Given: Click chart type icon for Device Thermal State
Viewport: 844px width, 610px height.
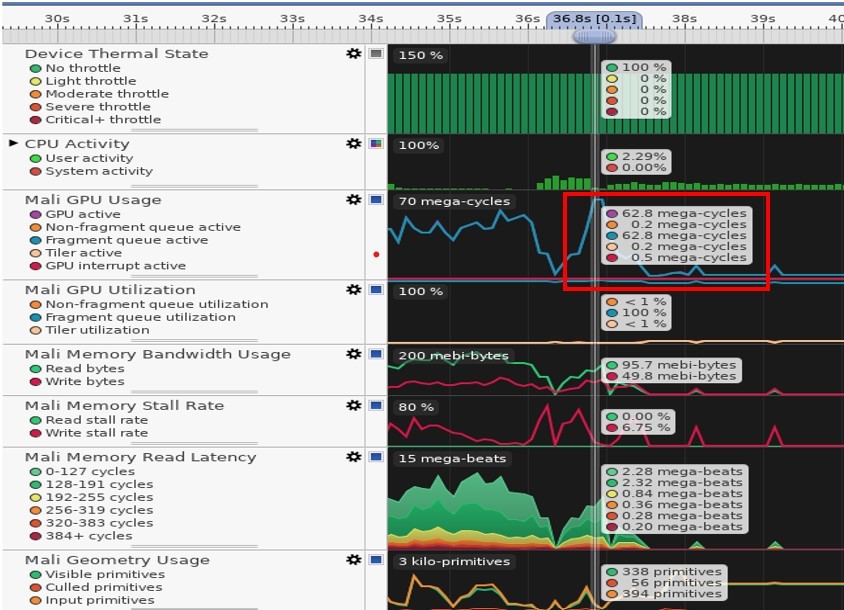Looking at the screenshot, I should point(376,53).
